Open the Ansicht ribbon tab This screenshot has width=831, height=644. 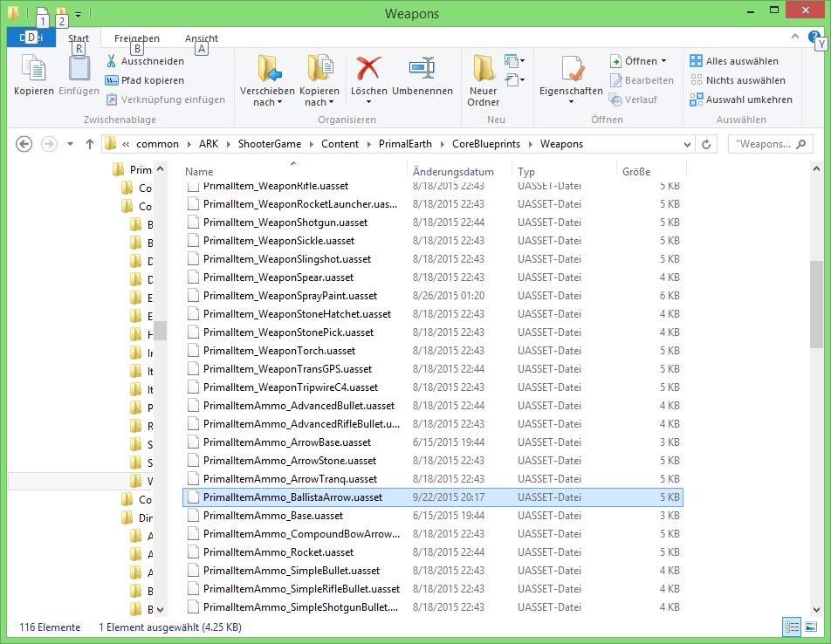tap(202, 38)
